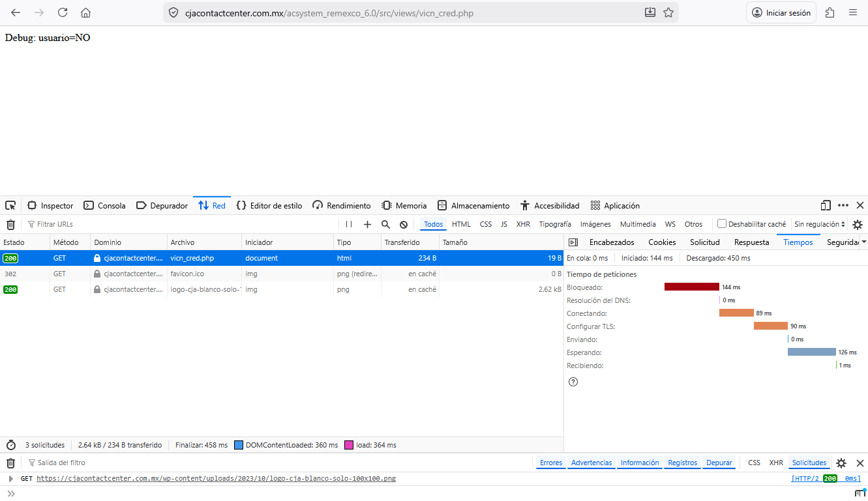Activate the element picker icon in DevTools

pyautogui.click(x=10, y=205)
